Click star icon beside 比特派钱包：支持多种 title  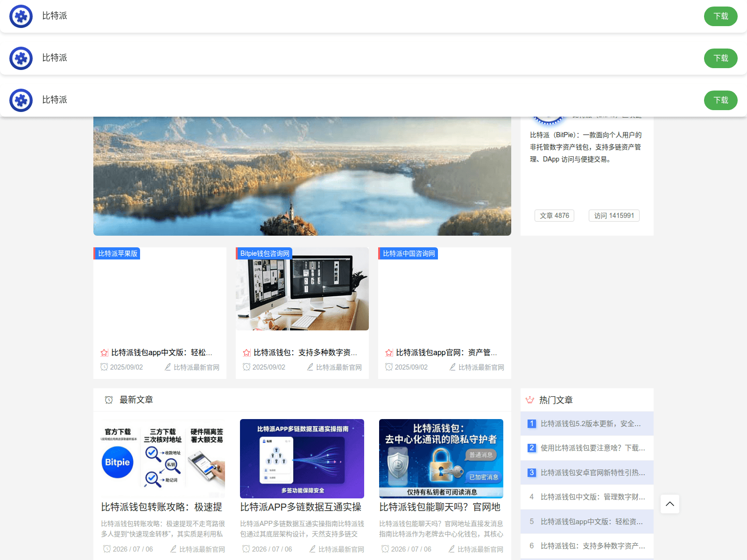247,353
